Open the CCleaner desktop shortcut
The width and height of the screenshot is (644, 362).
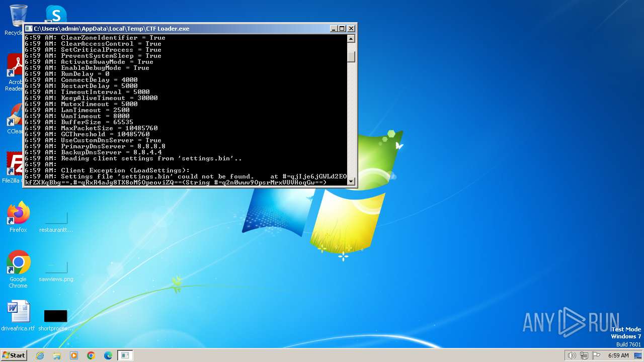coord(15,119)
